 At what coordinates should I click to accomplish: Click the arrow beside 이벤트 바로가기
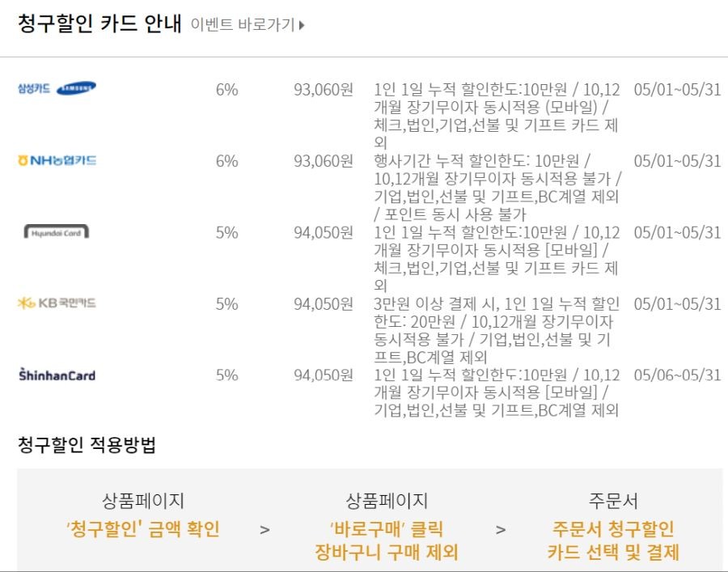pos(302,25)
